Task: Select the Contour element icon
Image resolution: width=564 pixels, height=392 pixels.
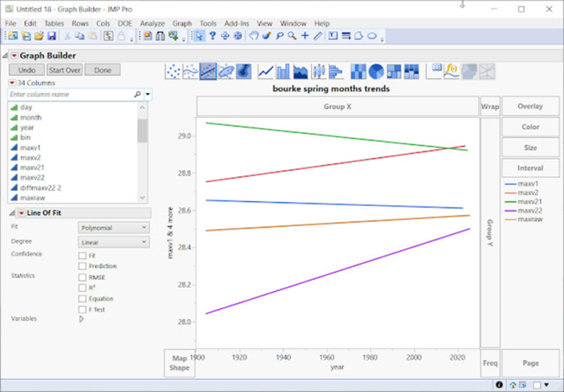Action: 244,71
